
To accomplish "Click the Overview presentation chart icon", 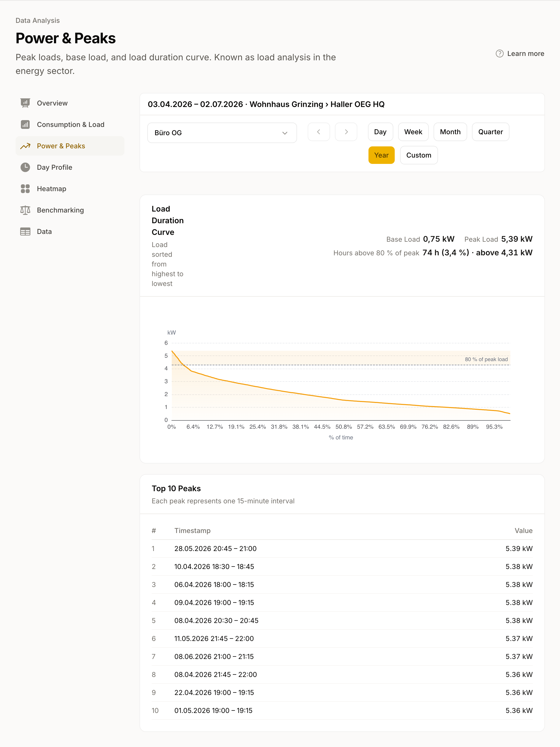I will coord(25,103).
